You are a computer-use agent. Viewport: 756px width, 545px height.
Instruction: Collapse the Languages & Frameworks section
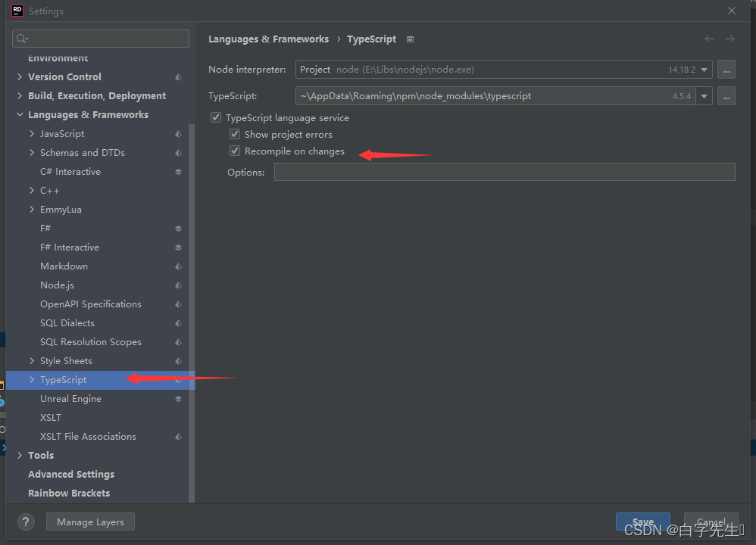pos(20,115)
